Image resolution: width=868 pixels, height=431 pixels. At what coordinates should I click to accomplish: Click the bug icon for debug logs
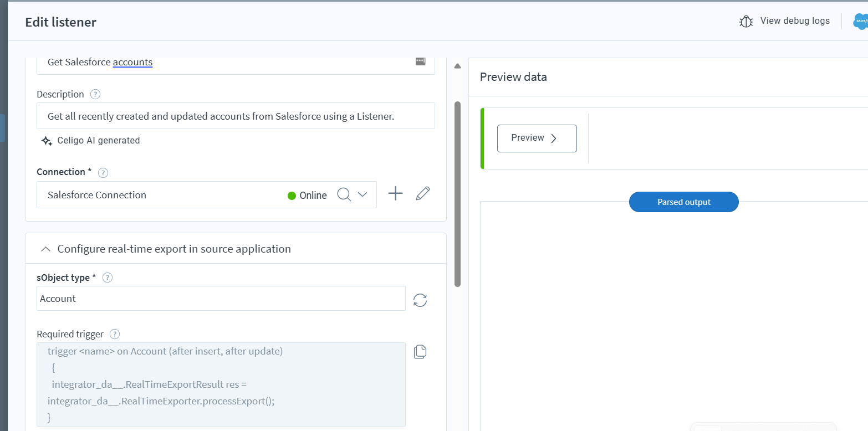point(746,22)
